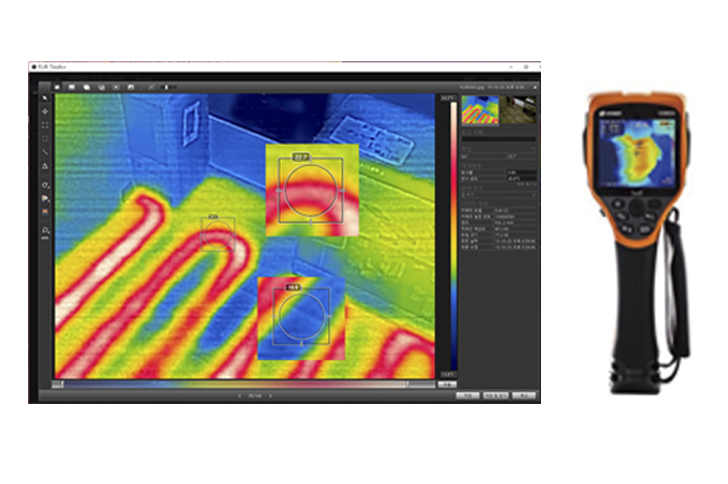Viewport: 728px width, 484px height.
Task: Open the visual photo thumbnail
Action: click(x=522, y=112)
